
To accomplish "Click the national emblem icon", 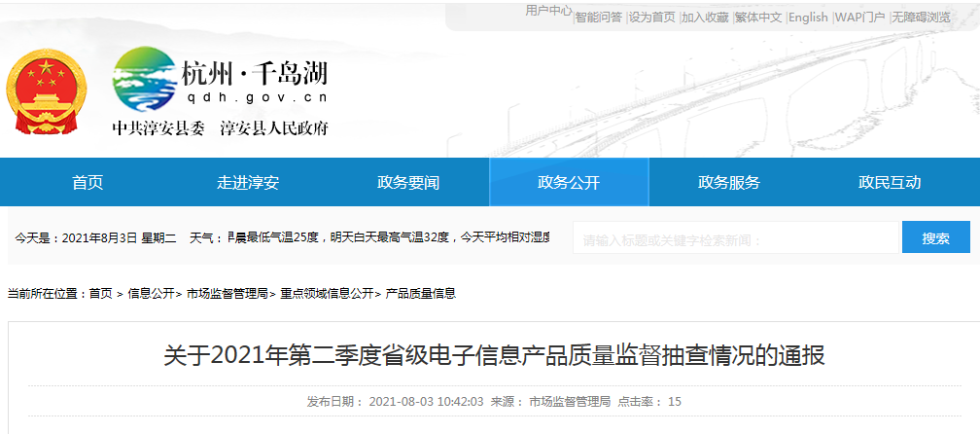I will coord(44,95).
